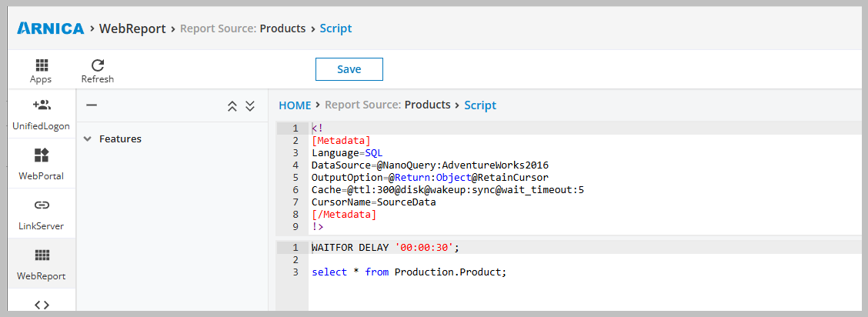Click the ARNICA logo
This screenshot has width=868, height=317.
coord(51,28)
